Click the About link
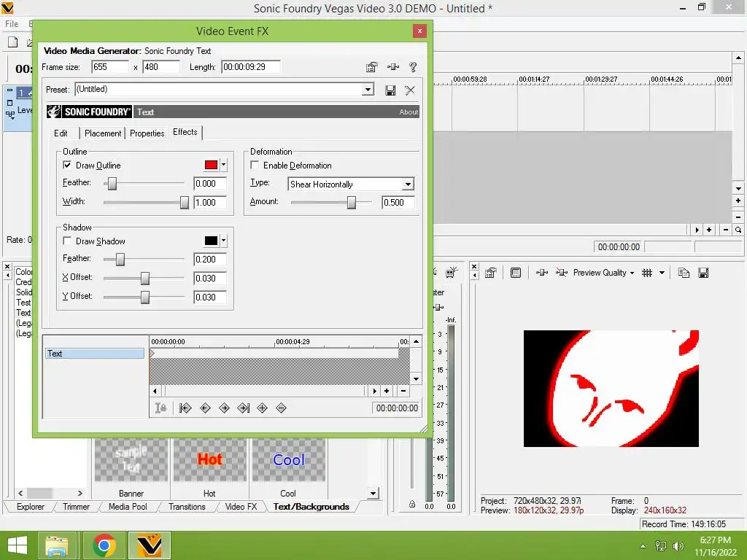747x560 pixels. [409, 112]
